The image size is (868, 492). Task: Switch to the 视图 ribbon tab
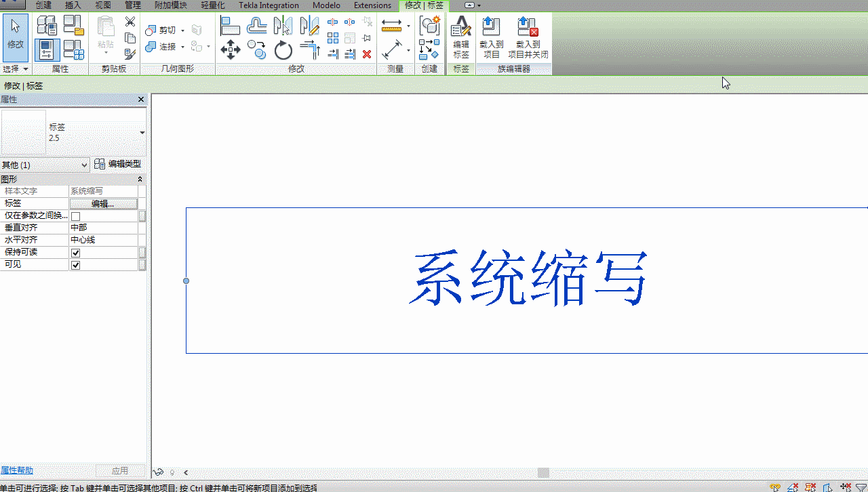(x=103, y=5)
